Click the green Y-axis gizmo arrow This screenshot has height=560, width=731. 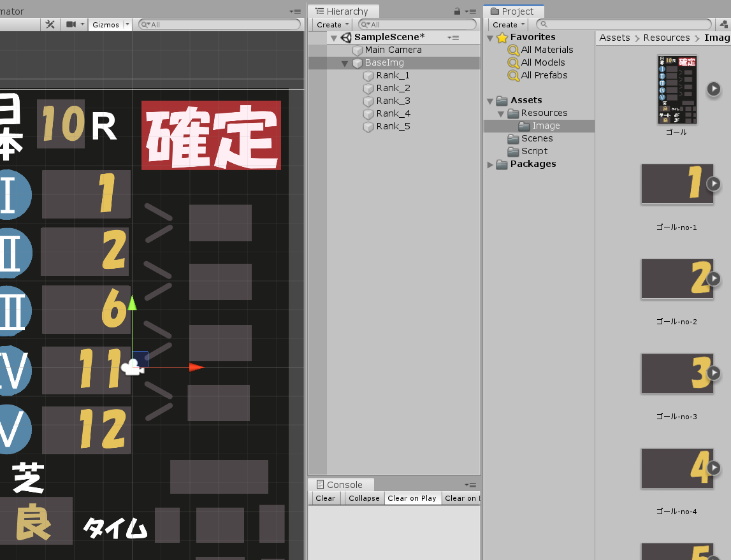tap(133, 303)
